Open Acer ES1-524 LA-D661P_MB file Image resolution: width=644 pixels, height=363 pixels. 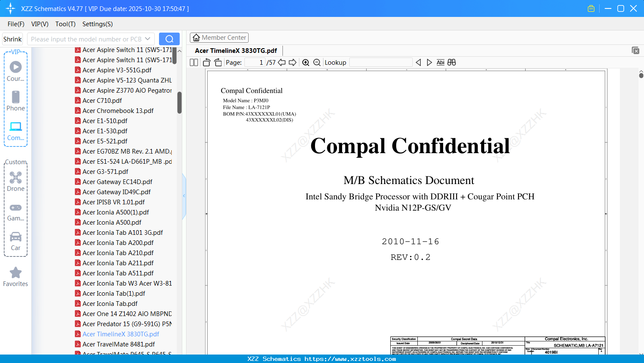point(127,162)
